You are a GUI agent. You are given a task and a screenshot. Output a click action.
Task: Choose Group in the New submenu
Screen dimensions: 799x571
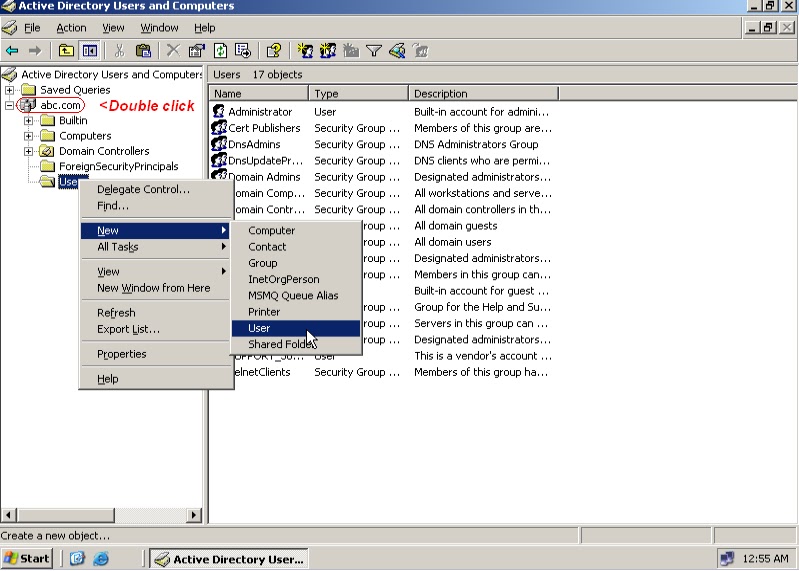(x=296, y=263)
